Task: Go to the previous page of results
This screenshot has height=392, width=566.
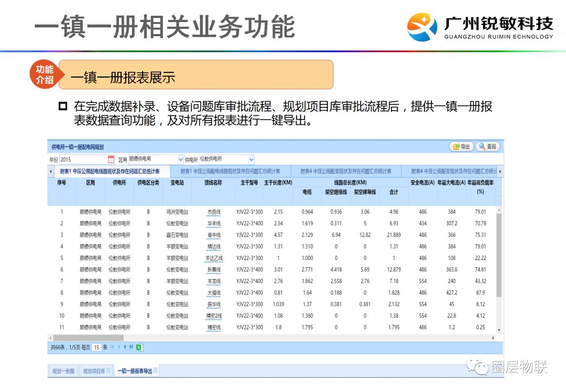Action: pyautogui.click(x=119, y=347)
